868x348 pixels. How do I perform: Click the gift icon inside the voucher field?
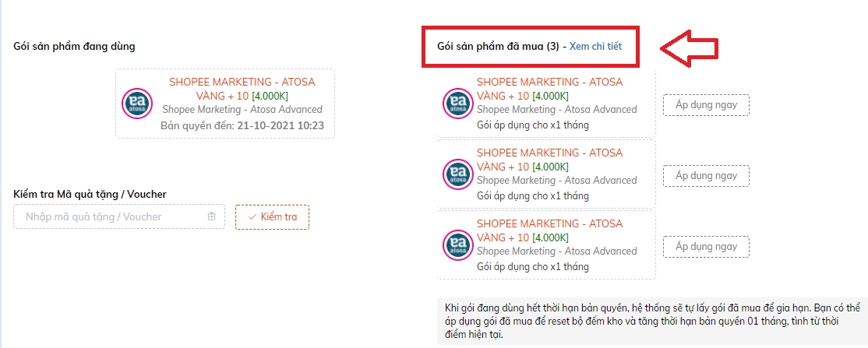coord(211,216)
